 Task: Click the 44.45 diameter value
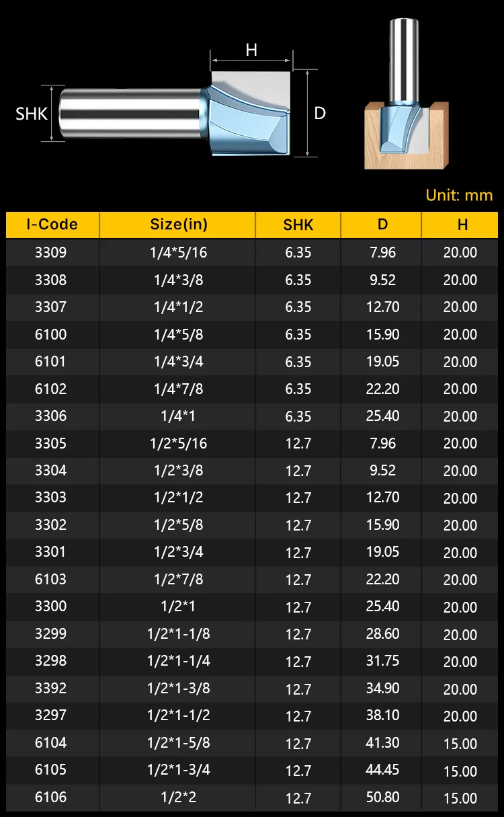382,770
